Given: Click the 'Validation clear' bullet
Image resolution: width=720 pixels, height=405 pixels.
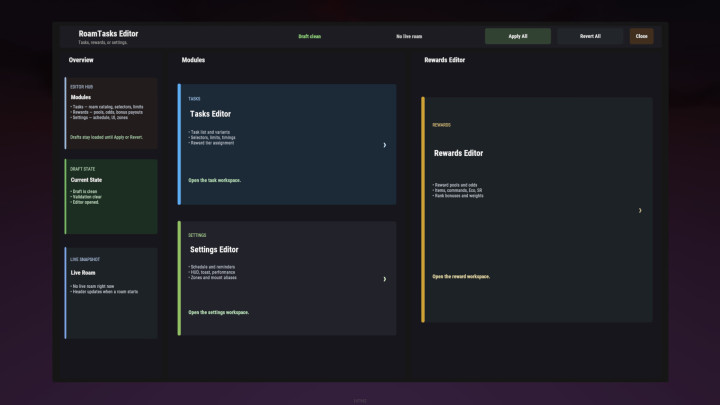Looking at the screenshot, I should (x=86, y=197).
